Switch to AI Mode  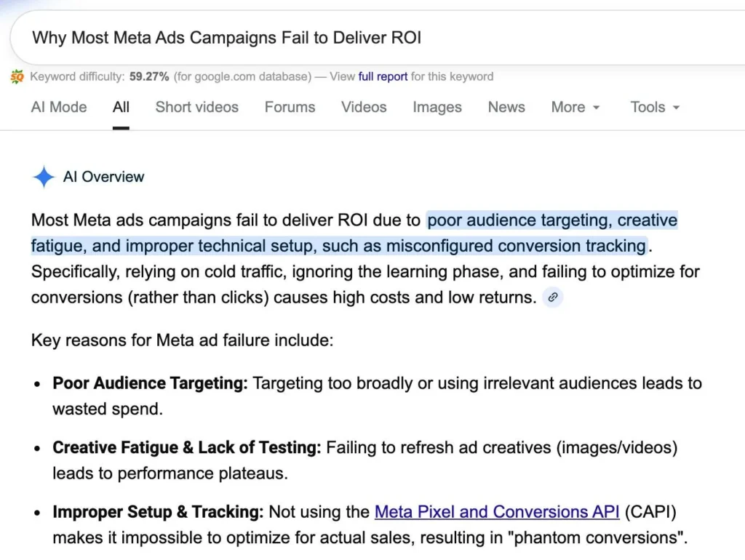point(58,107)
